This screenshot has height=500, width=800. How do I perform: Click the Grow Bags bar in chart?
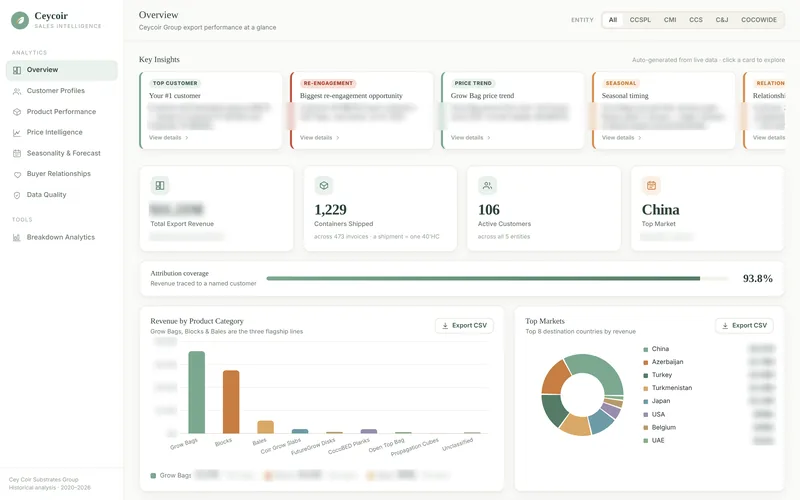point(196,392)
